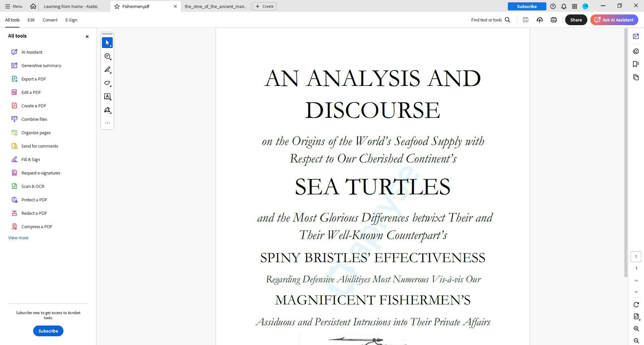Pick the text box selection tool

[107, 97]
